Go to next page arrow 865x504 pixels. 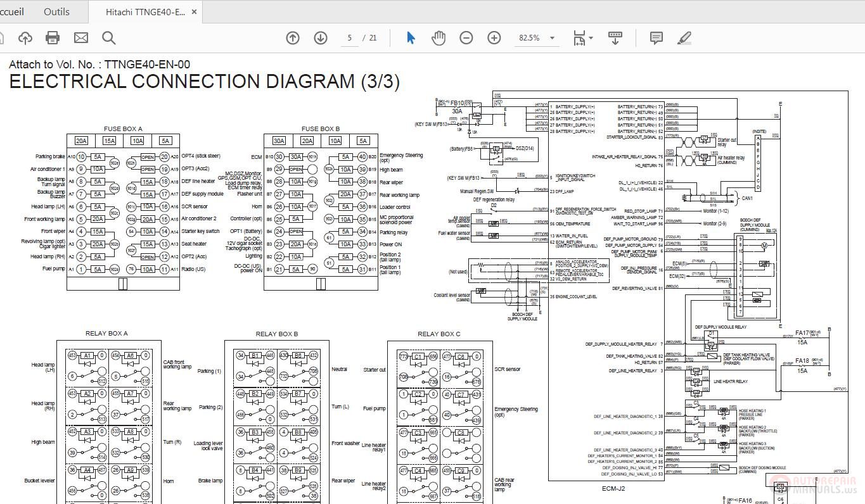tap(321, 38)
